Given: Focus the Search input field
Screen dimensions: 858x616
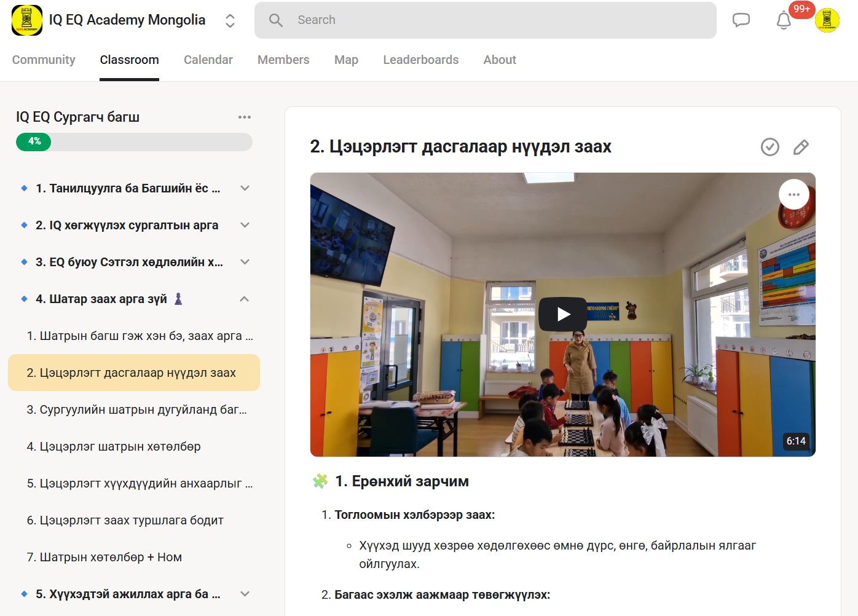Looking at the screenshot, I should pyautogui.click(x=486, y=20).
